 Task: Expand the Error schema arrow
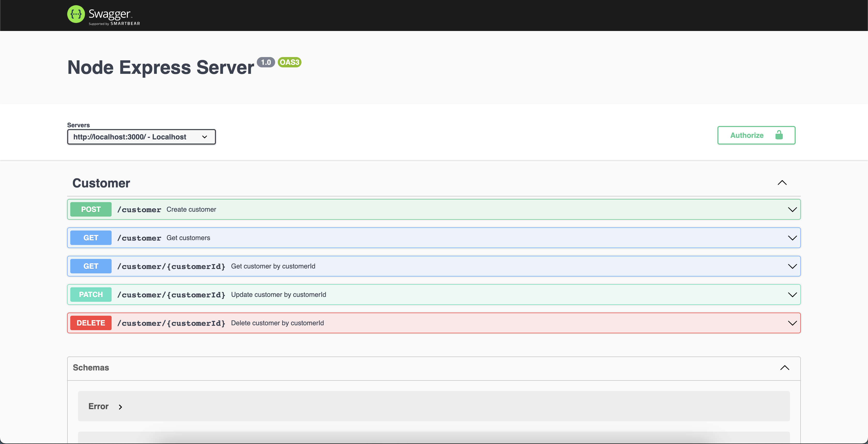coord(120,407)
